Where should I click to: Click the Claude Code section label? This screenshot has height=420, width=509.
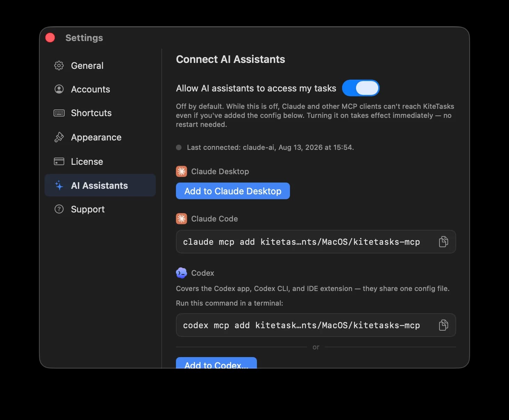[x=215, y=219]
